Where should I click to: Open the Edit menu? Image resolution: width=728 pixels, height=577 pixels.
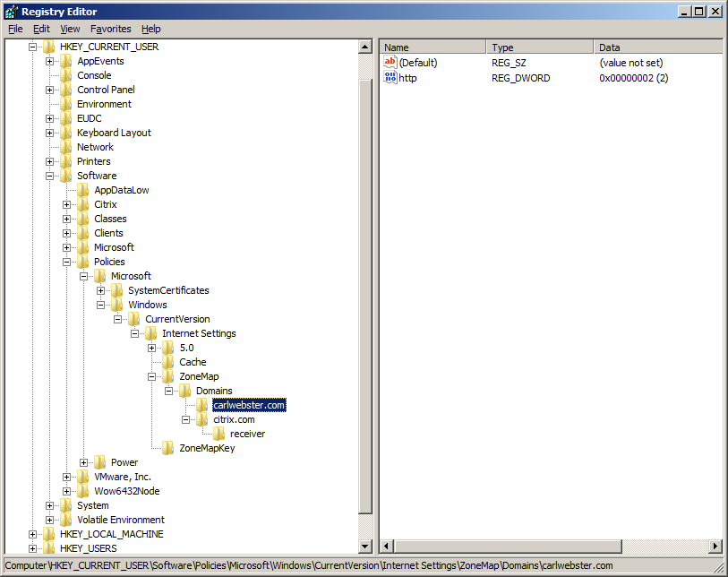[41, 29]
